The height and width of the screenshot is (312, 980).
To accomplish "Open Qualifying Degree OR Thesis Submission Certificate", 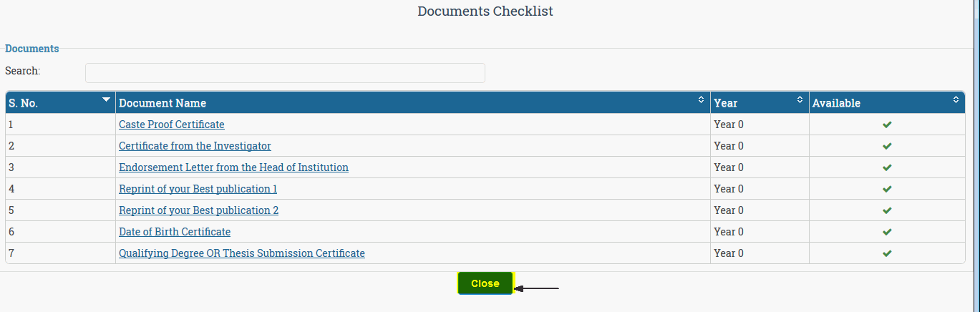I will click(x=242, y=253).
